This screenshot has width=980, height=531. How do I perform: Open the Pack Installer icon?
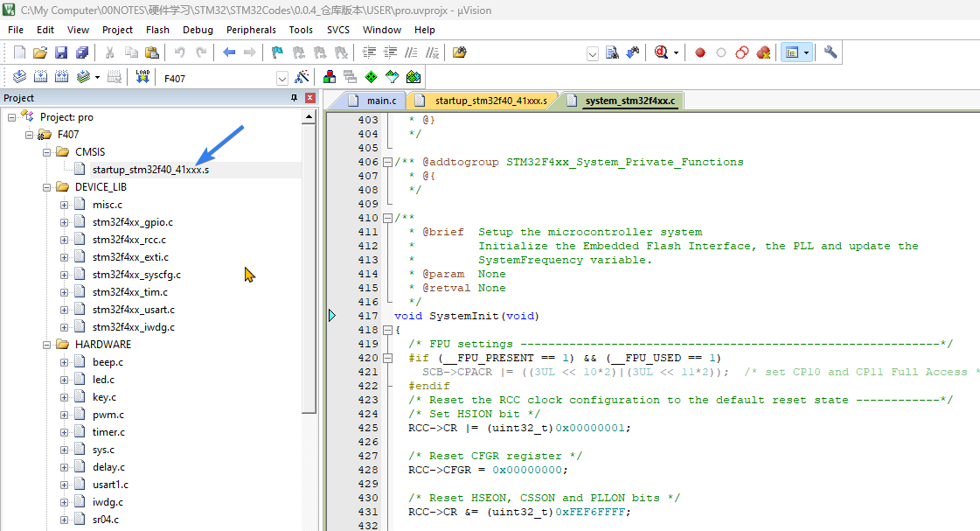414,77
